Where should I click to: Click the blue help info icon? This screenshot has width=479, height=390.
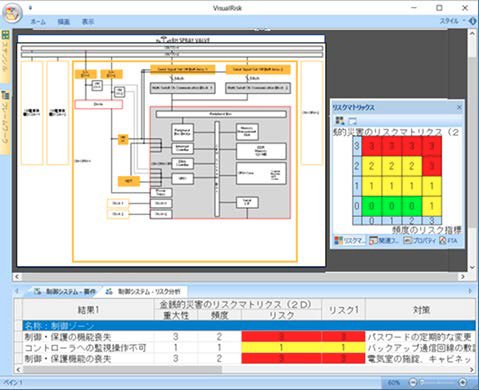click(473, 21)
